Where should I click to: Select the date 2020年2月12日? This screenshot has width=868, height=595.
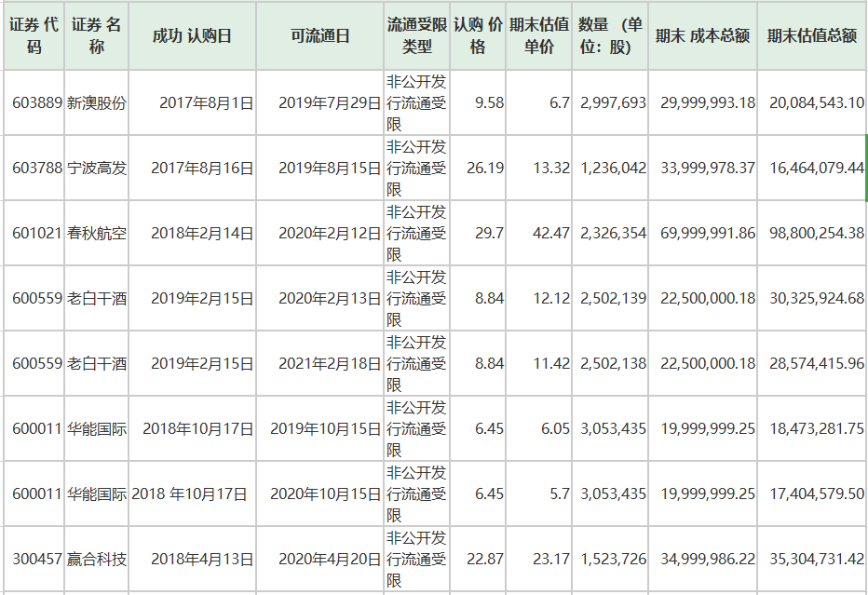[330, 233]
